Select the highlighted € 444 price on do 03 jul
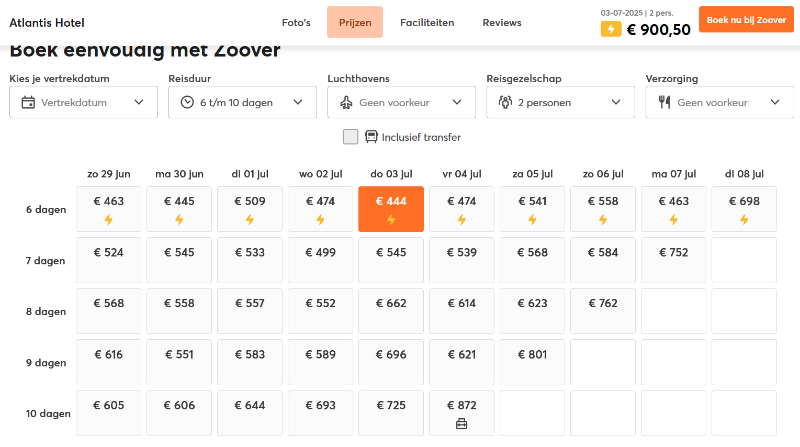The height and width of the screenshot is (447, 800). coord(391,208)
